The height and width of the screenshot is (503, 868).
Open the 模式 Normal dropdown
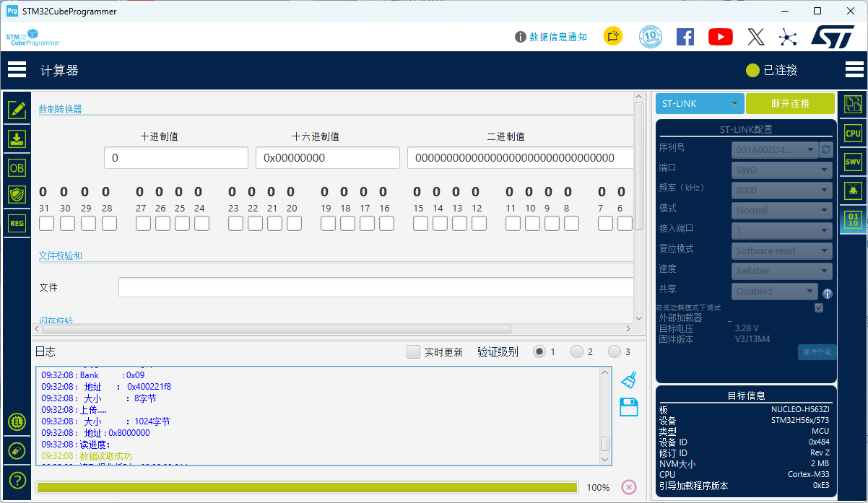[x=782, y=211]
